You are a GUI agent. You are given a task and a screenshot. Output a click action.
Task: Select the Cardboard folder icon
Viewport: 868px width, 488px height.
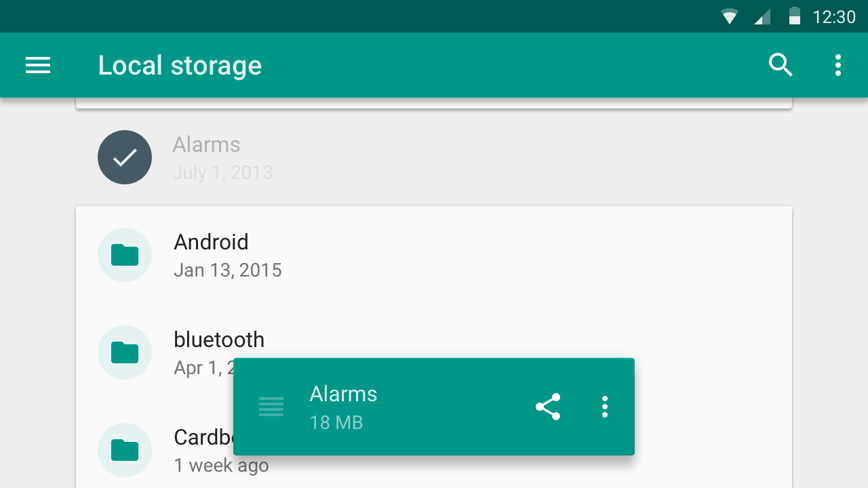tap(125, 450)
